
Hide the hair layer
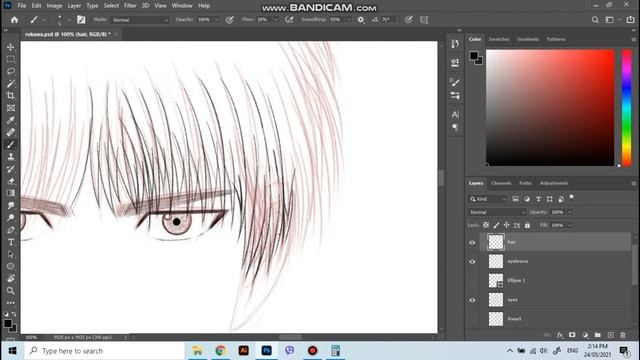click(x=472, y=242)
